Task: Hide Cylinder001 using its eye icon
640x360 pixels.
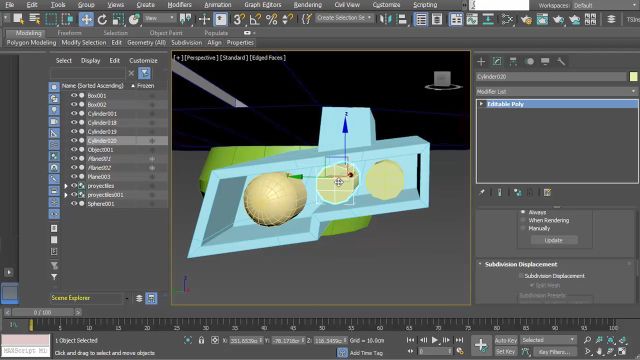Action: tap(74, 113)
